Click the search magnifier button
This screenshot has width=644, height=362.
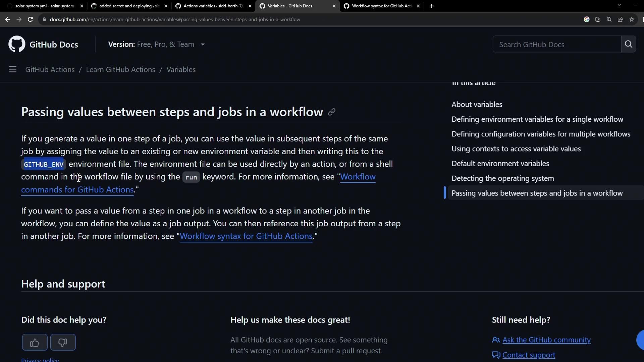click(629, 44)
